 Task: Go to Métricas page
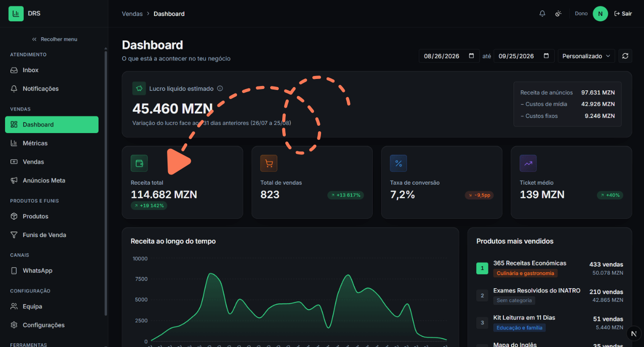pos(52,143)
